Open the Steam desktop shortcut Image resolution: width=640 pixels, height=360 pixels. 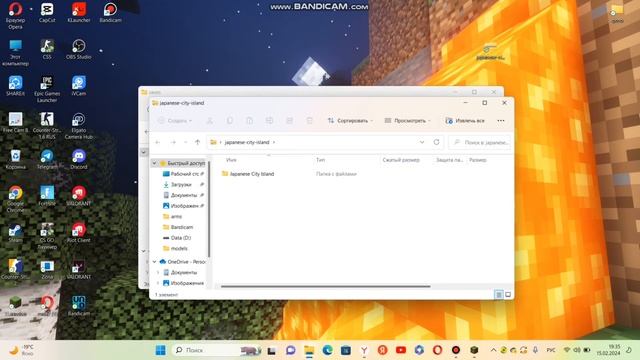click(x=15, y=233)
